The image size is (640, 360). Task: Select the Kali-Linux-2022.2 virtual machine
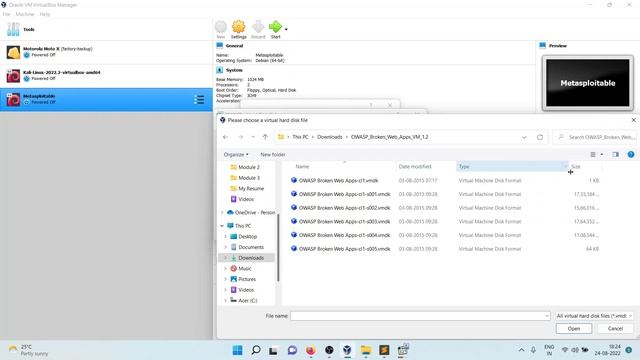106,76
